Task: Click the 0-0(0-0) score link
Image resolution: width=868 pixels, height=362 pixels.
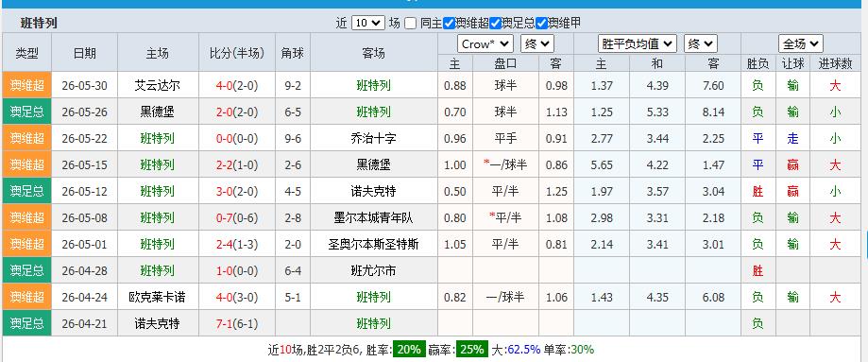Action: point(237,139)
